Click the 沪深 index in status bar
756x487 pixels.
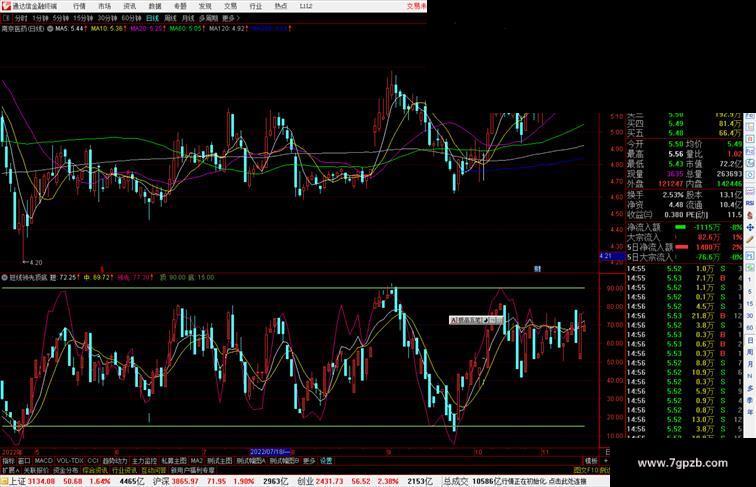coord(161,481)
